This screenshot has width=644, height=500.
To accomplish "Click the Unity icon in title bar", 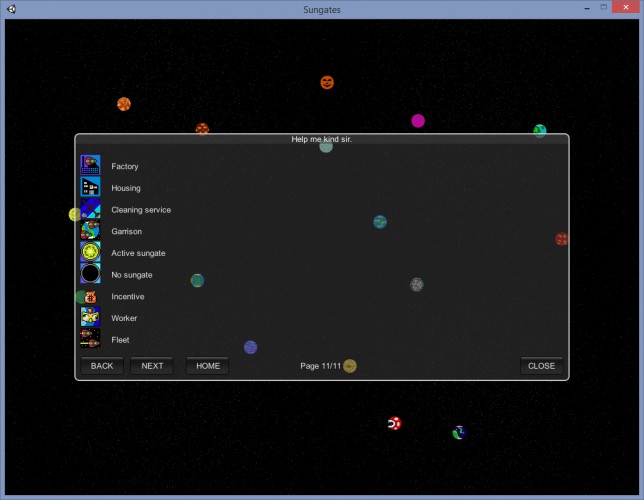I will pyautogui.click(x=12, y=9).
